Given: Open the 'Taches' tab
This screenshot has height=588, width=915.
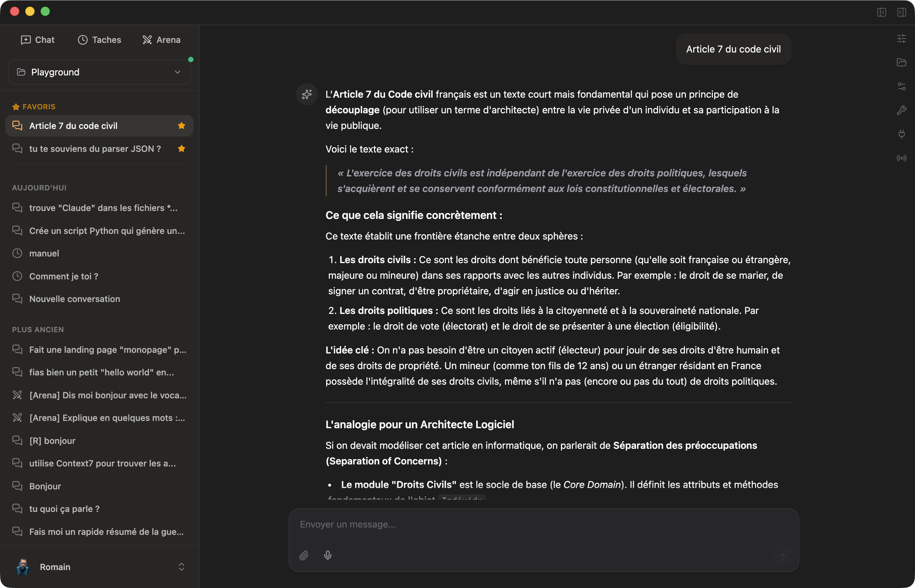Looking at the screenshot, I should click(99, 39).
